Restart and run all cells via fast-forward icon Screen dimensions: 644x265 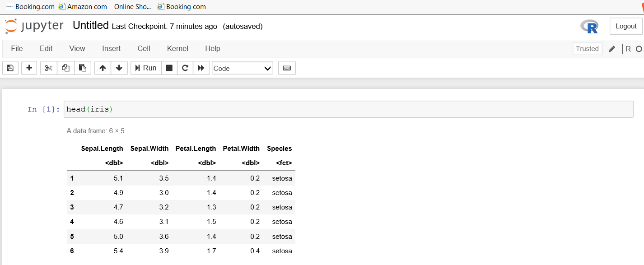tap(201, 68)
